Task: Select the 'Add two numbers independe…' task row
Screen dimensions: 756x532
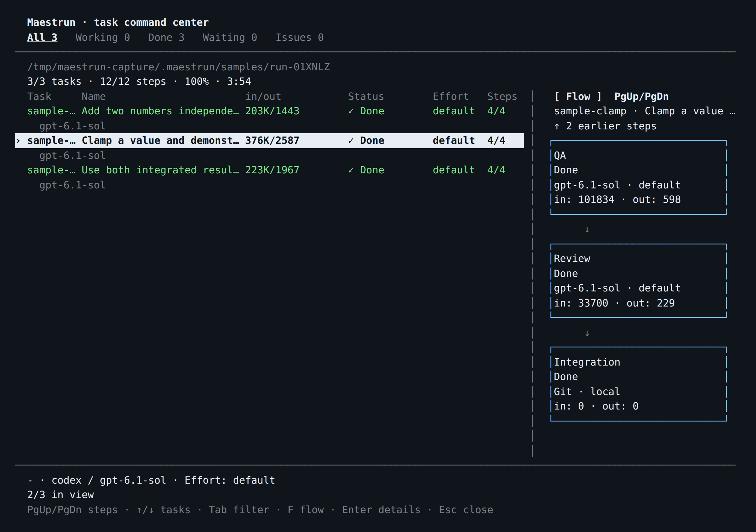Action: point(269,111)
